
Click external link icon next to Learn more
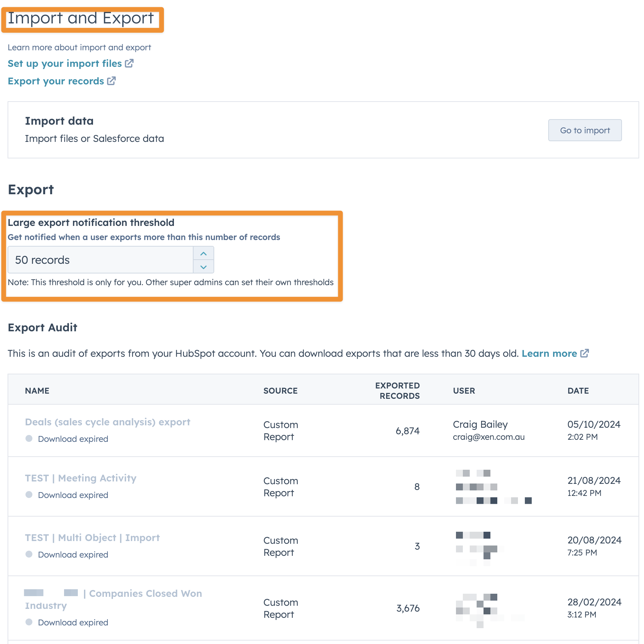point(584,353)
